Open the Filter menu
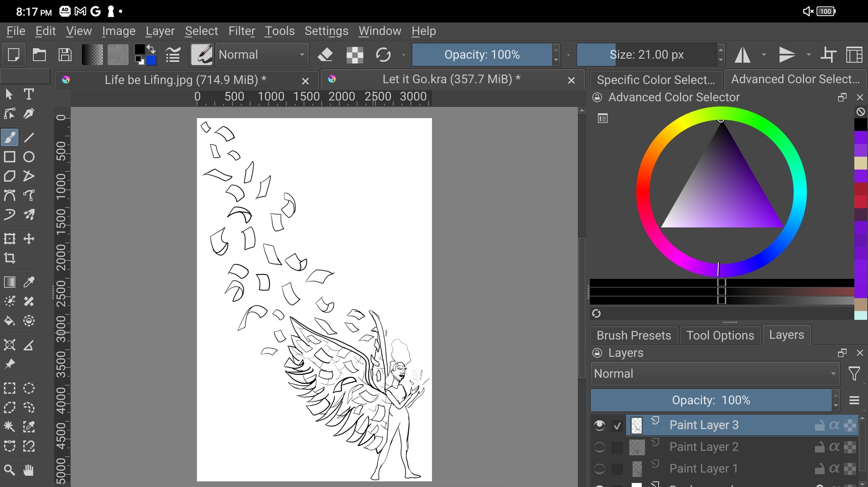The image size is (868, 487). 242,31
